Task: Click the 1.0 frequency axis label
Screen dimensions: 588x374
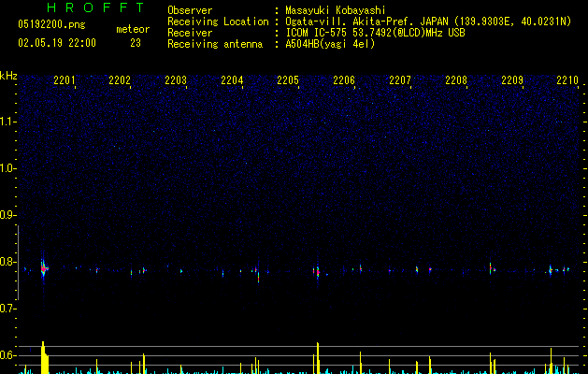Action: click(x=8, y=168)
